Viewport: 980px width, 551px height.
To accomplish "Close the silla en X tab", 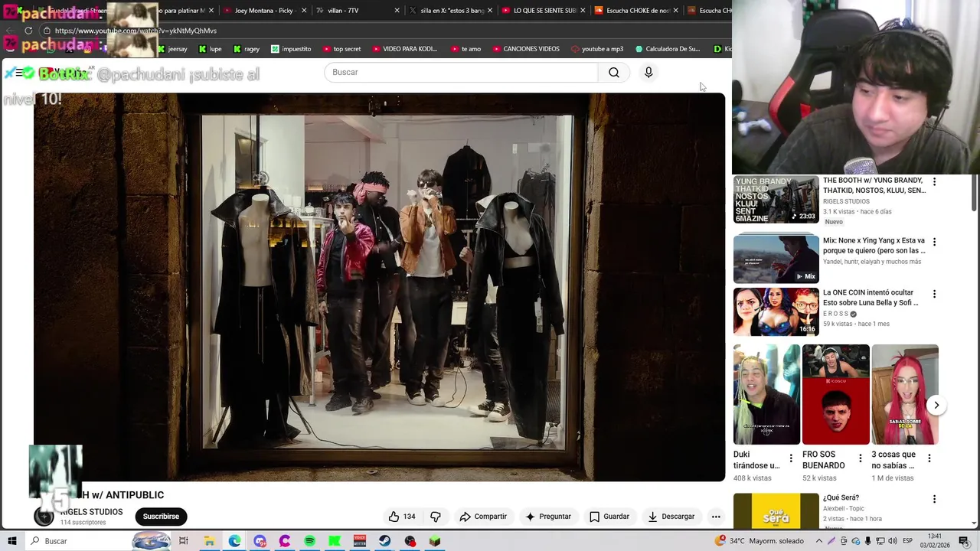I will (489, 11).
